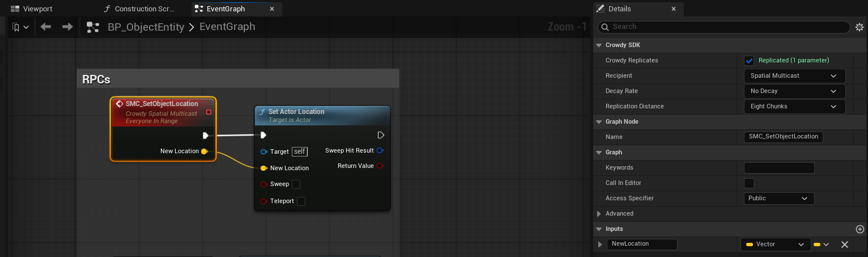Click the SMC_SetObjectLocation exec output pin
Screen dimensions: 868x257
[x=206, y=135]
